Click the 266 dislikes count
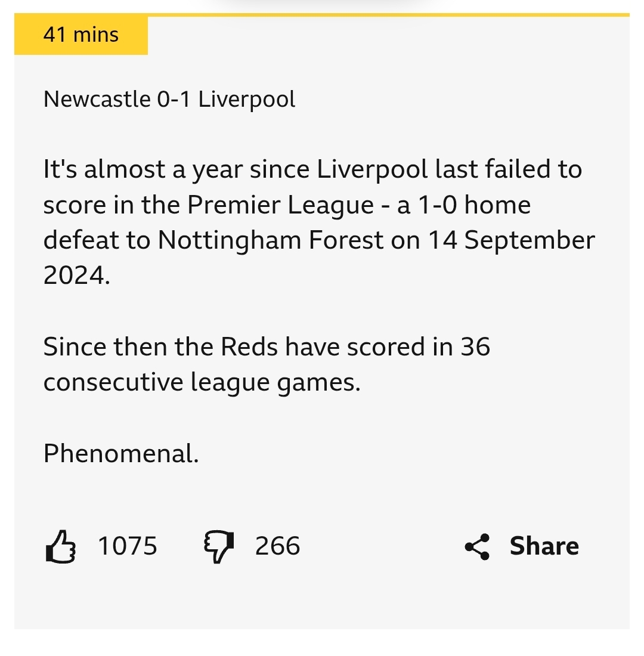The image size is (644, 656). (277, 546)
